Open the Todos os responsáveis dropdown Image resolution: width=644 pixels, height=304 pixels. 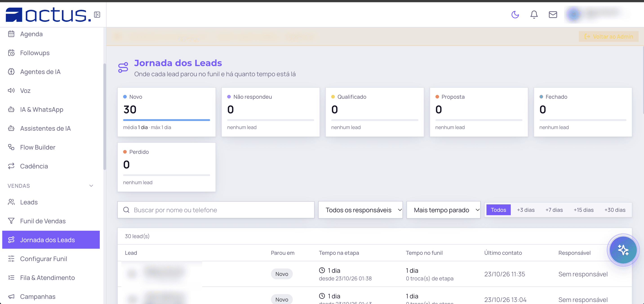(x=360, y=210)
